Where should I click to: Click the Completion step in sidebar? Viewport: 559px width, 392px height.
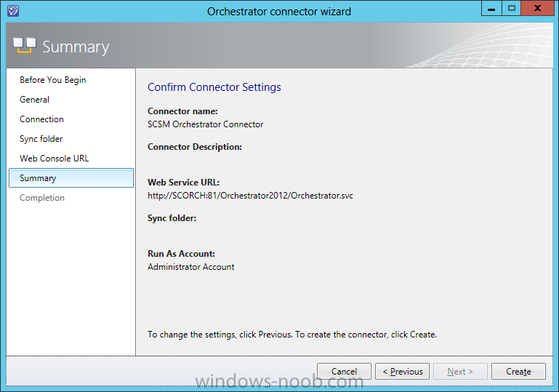42,198
